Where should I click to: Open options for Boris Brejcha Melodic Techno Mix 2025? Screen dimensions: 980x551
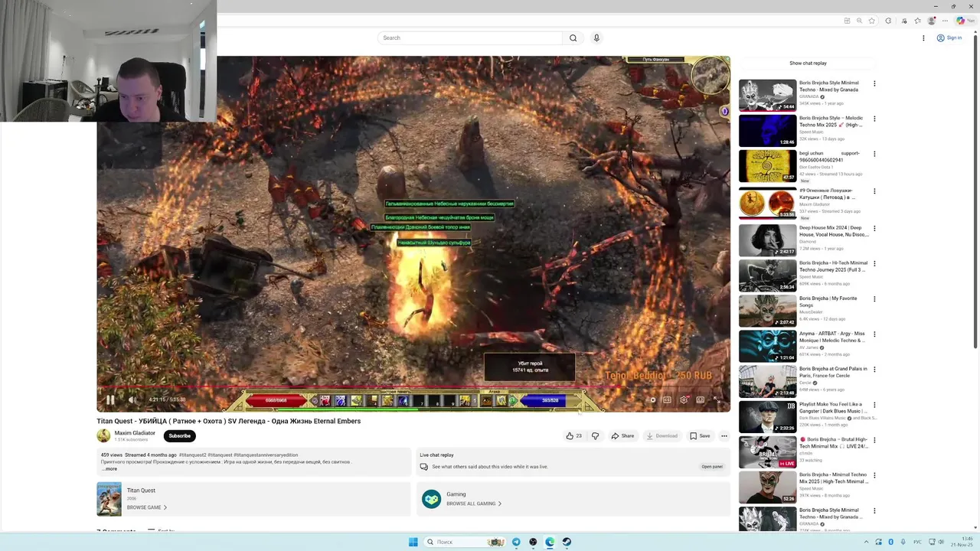pos(874,119)
